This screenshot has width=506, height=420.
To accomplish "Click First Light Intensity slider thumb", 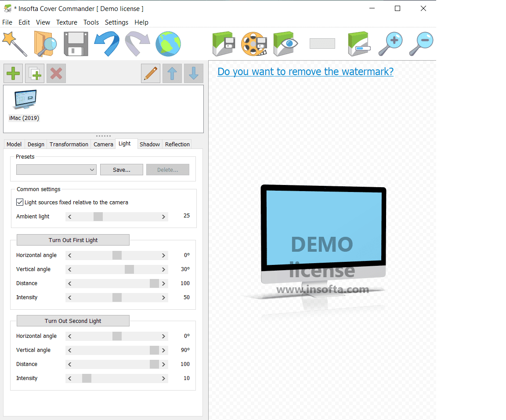I will click(117, 297).
